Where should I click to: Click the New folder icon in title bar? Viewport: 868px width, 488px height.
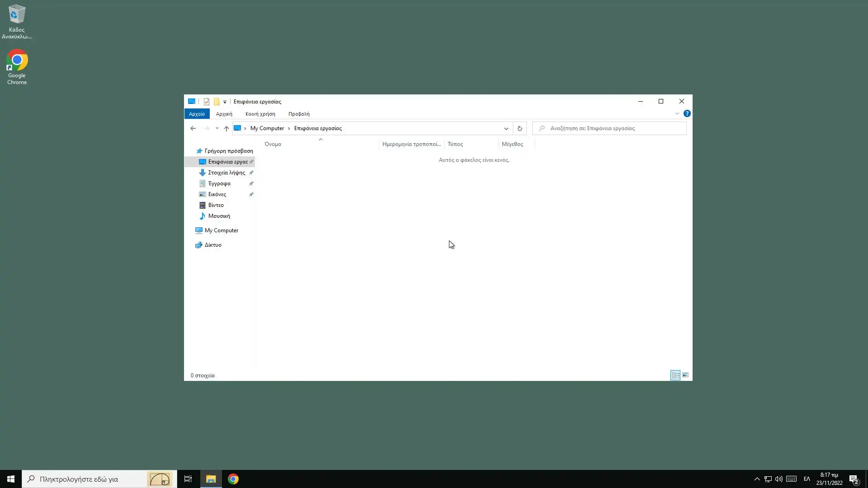point(217,102)
